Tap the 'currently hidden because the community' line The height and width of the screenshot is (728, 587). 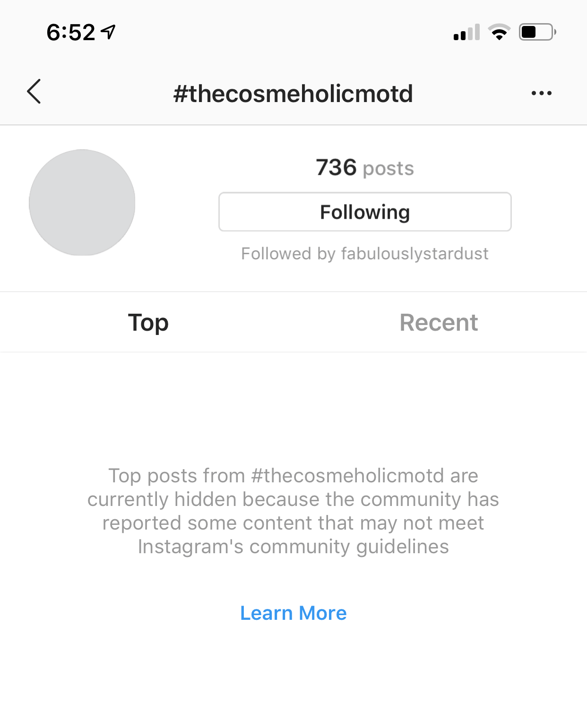[293, 499]
